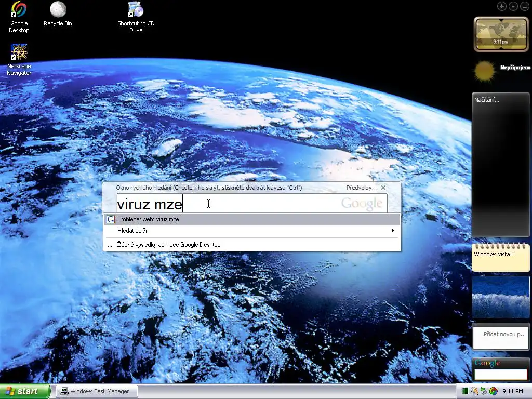Click the weather gadget sun icon
Screen dimensions: 532x399
(x=485, y=71)
